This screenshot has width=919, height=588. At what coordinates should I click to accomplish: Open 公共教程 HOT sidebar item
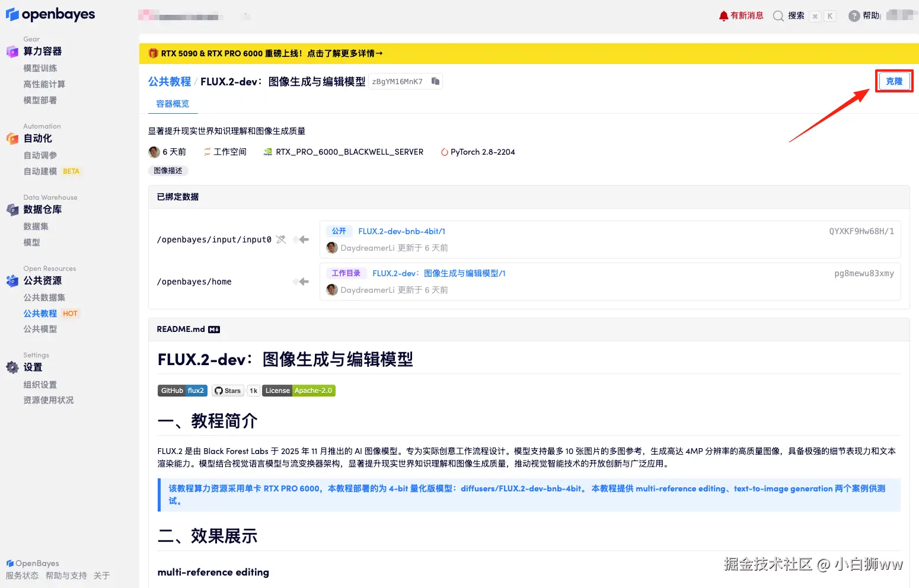51,314
